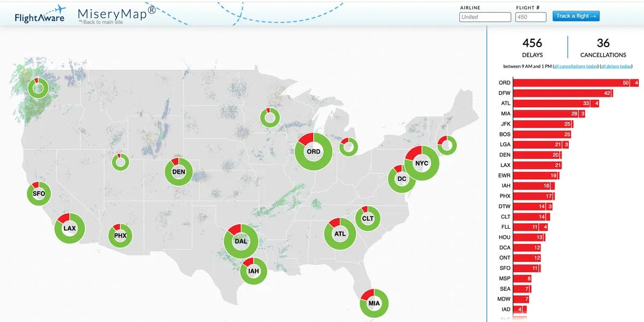Click the ATL misery donut
The height and width of the screenshot is (322, 644).
click(339, 233)
